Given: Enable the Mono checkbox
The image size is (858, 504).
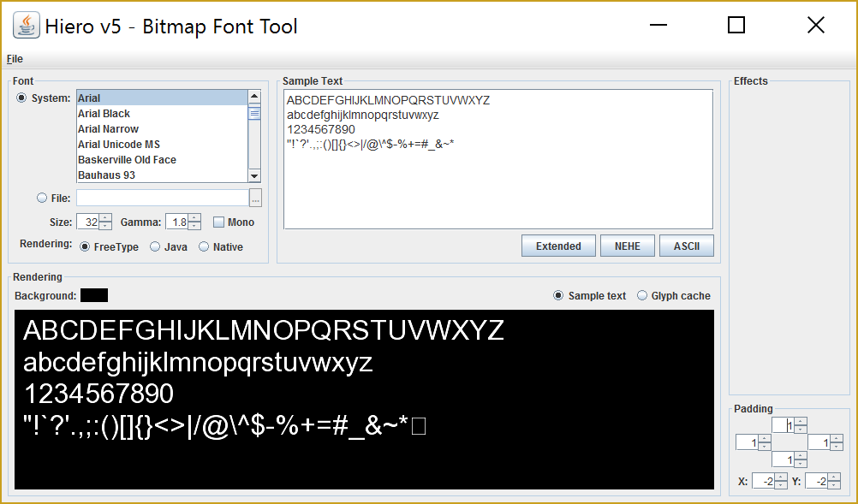Looking at the screenshot, I should (218, 222).
